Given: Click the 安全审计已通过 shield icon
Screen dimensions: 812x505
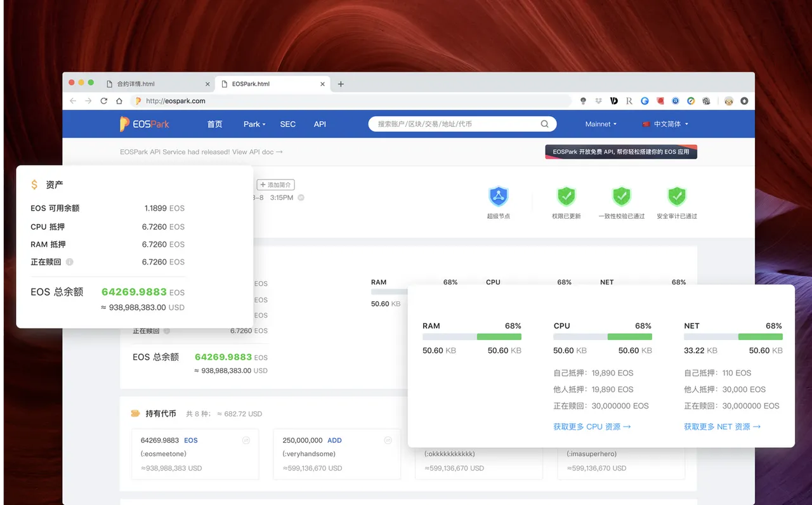Looking at the screenshot, I should tap(677, 196).
